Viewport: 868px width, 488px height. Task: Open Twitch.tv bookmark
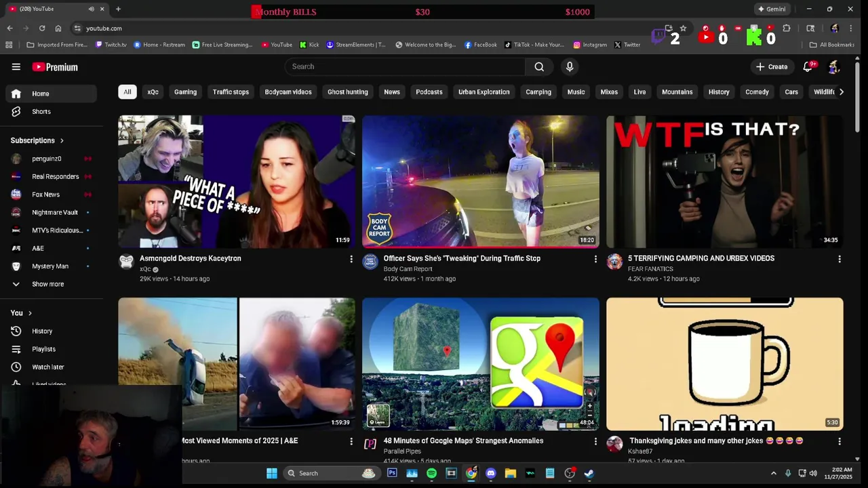click(111, 45)
